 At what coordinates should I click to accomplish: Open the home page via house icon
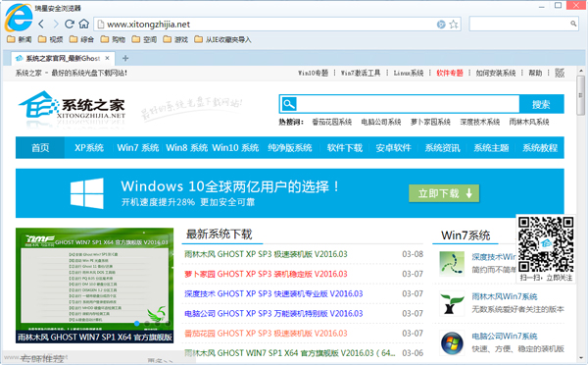(83, 24)
